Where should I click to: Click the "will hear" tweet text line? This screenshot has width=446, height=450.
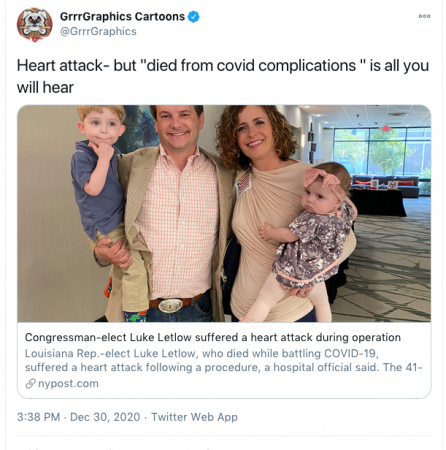tap(45, 87)
